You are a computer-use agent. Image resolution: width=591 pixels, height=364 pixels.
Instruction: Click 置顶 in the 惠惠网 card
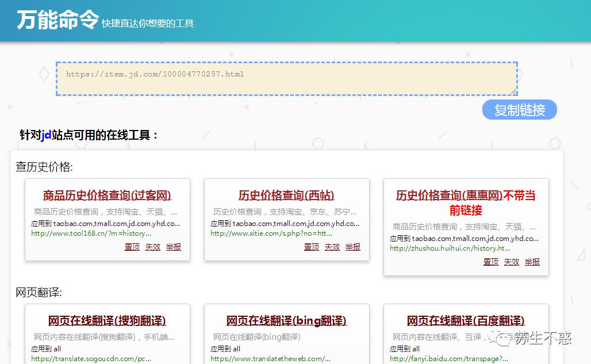(x=491, y=262)
